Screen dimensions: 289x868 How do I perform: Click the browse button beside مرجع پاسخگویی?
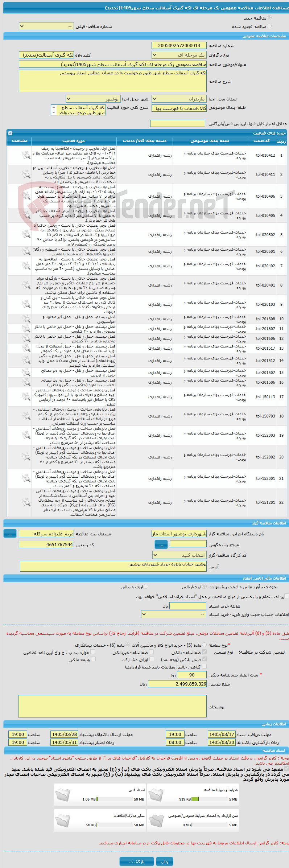pyautogui.click(x=161, y=544)
